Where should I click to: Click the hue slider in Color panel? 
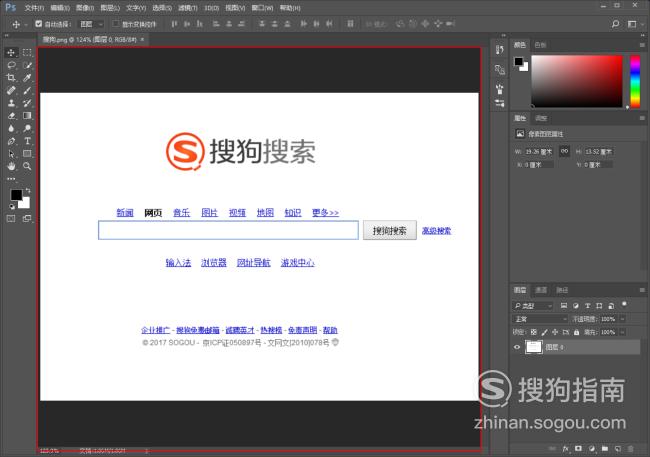635,81
